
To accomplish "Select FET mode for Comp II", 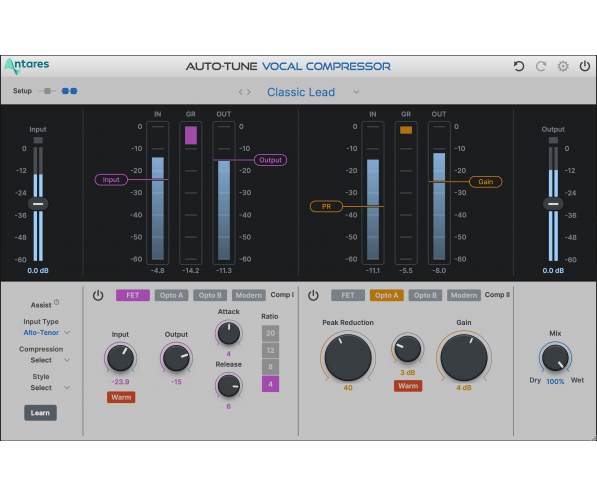I will [x=348, y=296].
